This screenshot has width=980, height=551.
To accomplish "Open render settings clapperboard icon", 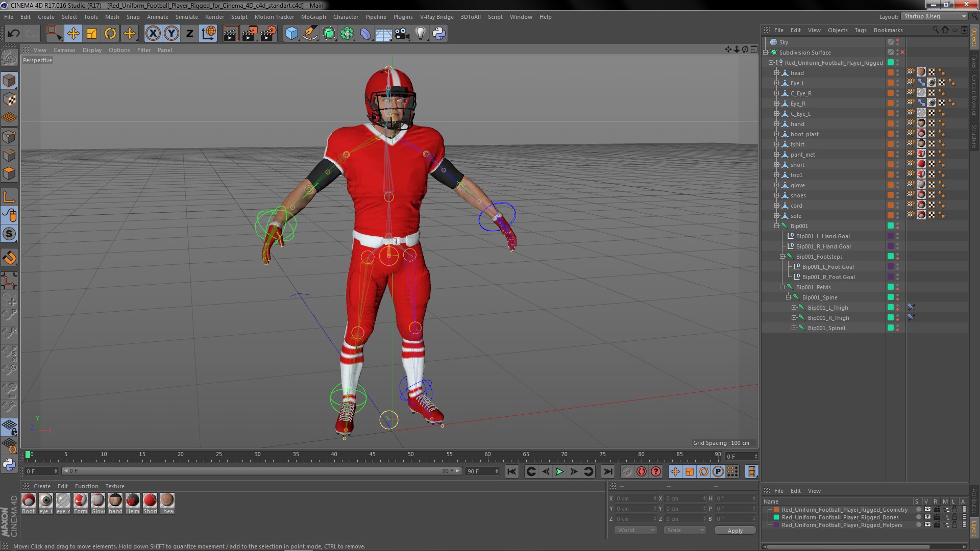I will coord(268,34).
